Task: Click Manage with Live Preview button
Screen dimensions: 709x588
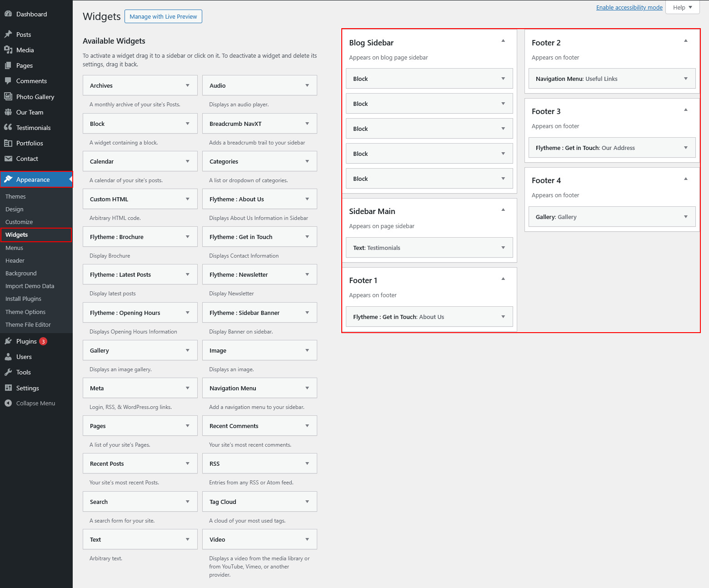Action: tap(163, 16)
